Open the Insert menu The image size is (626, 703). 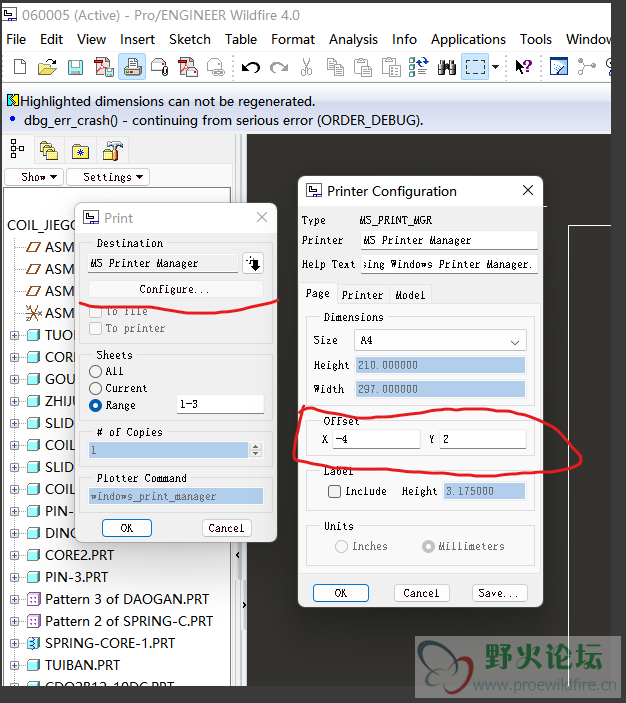[x=137, y=39]
